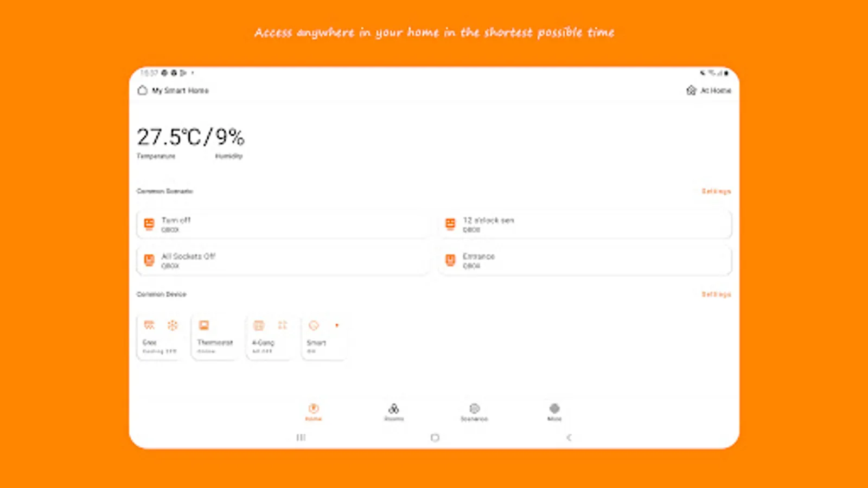
Task: Open the Gree air conditioner device card
Action: coord(160,337)
